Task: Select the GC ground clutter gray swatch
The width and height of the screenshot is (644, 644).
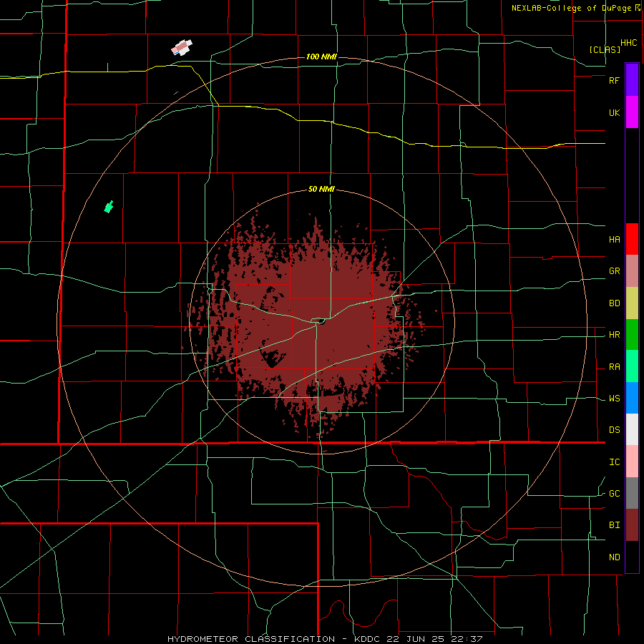Action: click(632, 493)
